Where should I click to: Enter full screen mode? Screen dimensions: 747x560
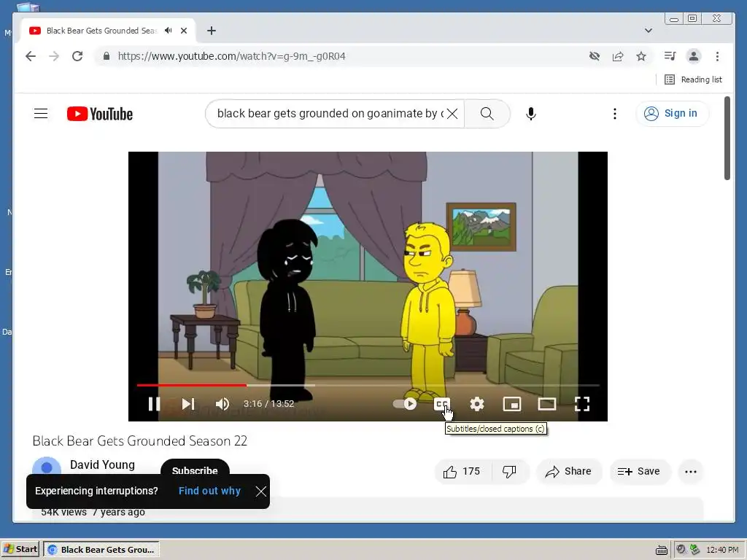[582, 404]
